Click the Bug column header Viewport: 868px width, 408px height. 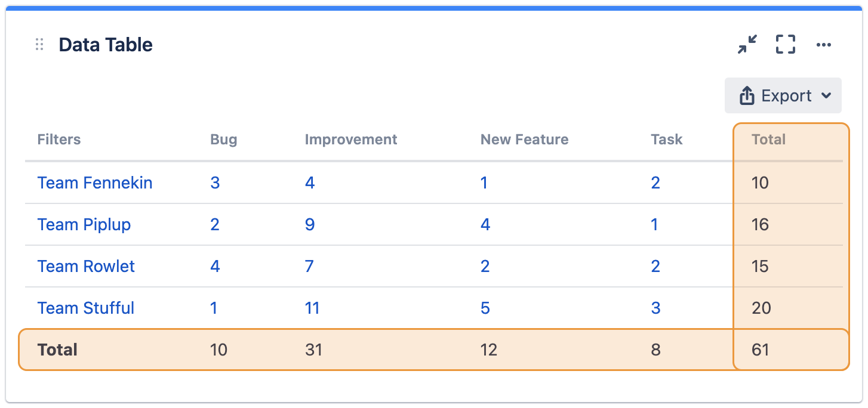click(223, 140)
